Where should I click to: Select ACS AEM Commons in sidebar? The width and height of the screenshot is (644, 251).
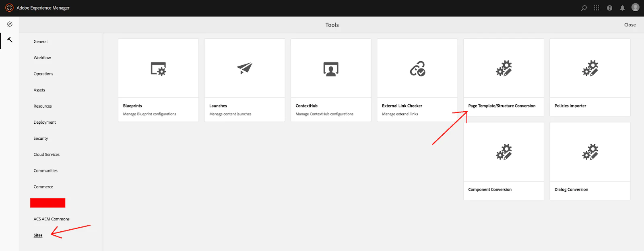[52, 219]
